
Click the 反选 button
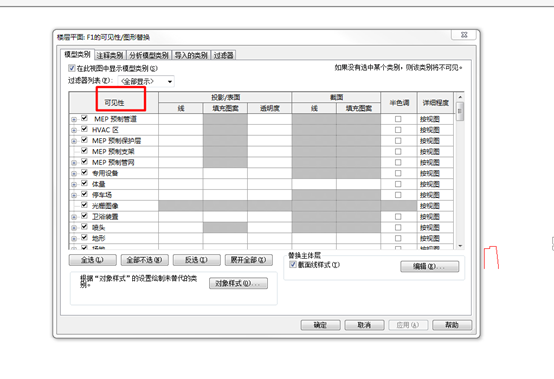(196, 260)
